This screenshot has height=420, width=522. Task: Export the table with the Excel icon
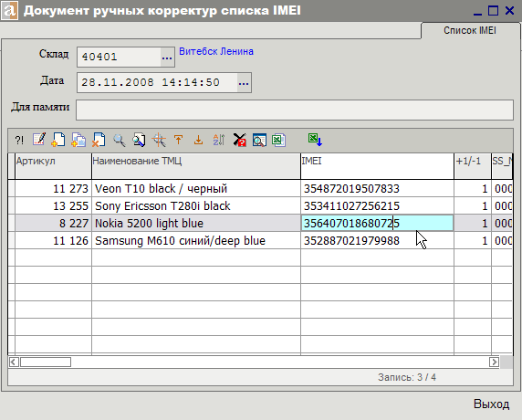point(278,140)
